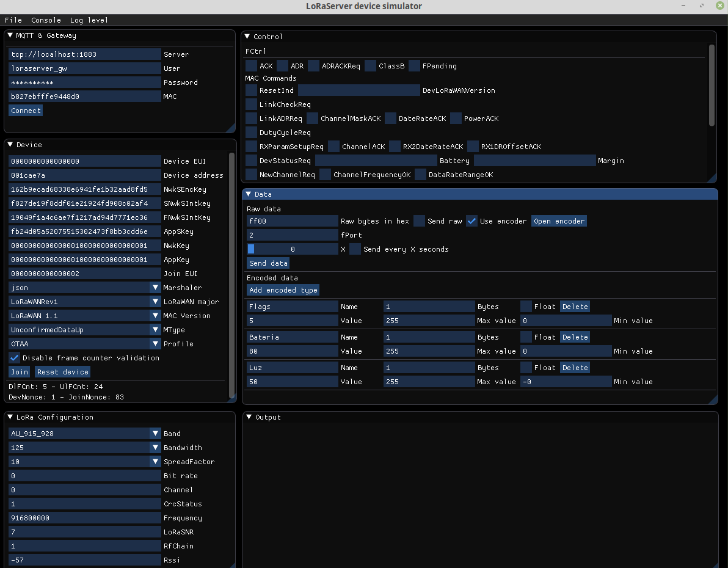Viewport: 728px width, 568px height.
Task: Click Reset device button
Action: (63, 371)
